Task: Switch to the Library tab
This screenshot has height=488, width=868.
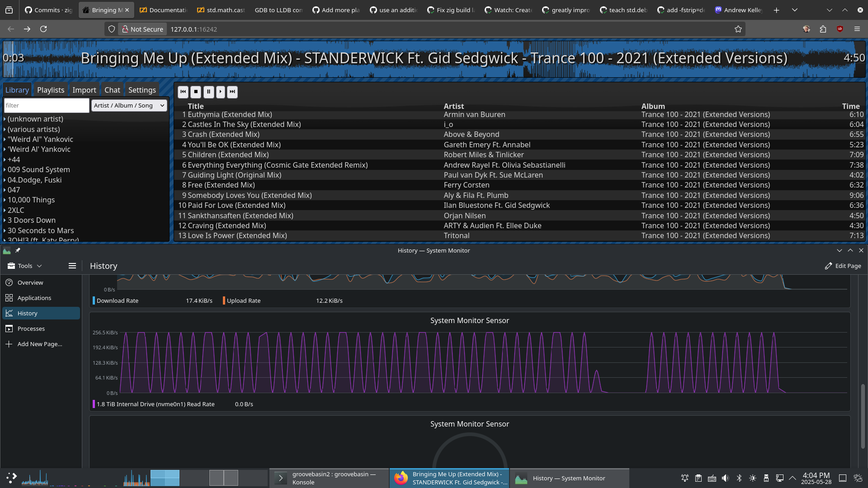Action: tap(17, 90)
